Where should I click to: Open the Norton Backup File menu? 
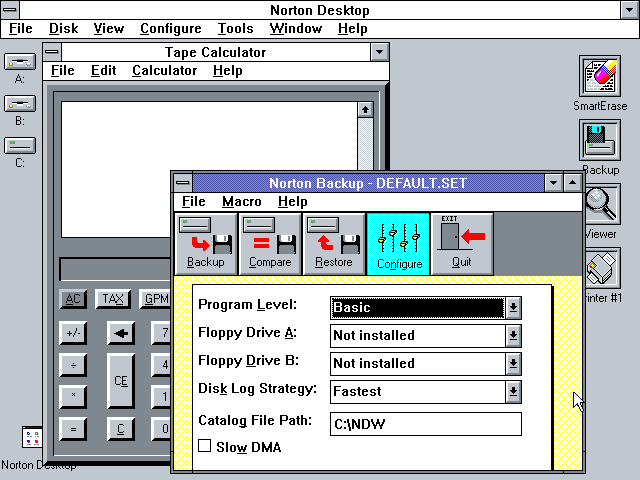[193, 202]
